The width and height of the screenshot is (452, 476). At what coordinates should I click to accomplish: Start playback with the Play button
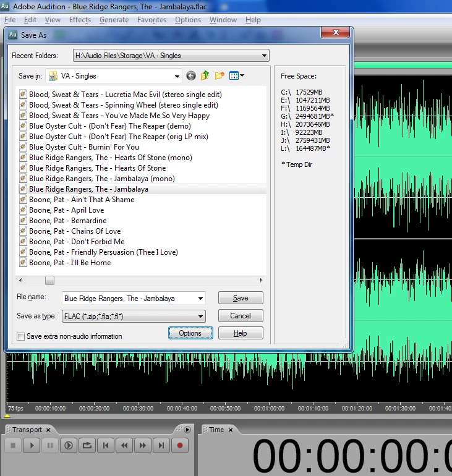click(32, 445)
